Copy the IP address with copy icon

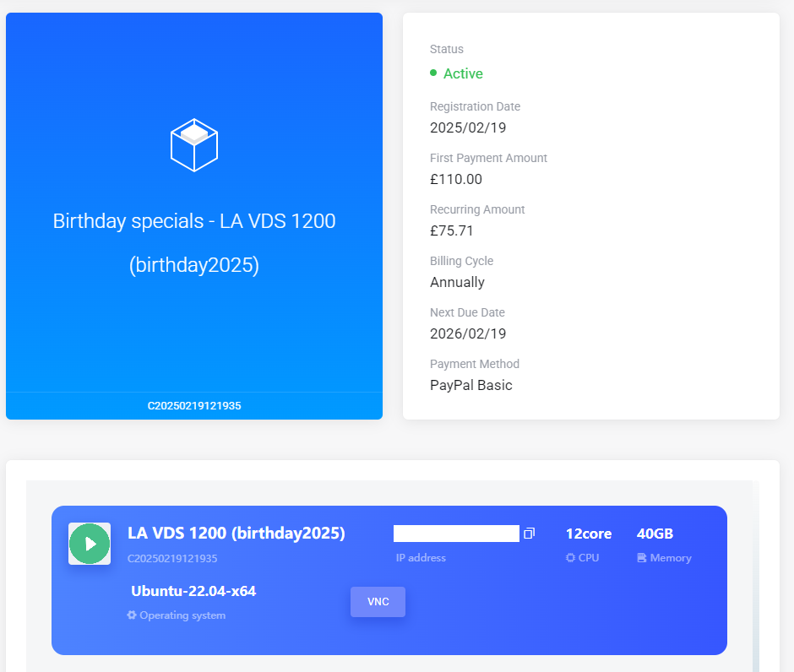[529, 534]
